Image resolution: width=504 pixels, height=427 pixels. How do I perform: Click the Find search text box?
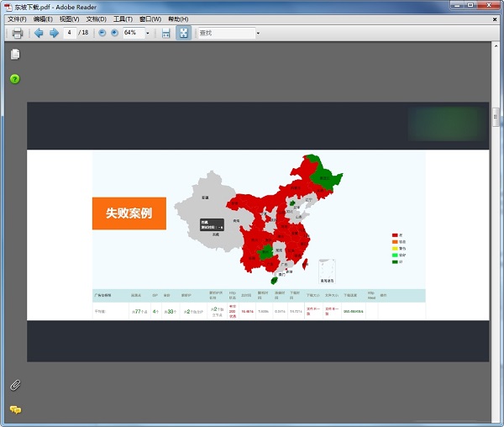[227, 33]
